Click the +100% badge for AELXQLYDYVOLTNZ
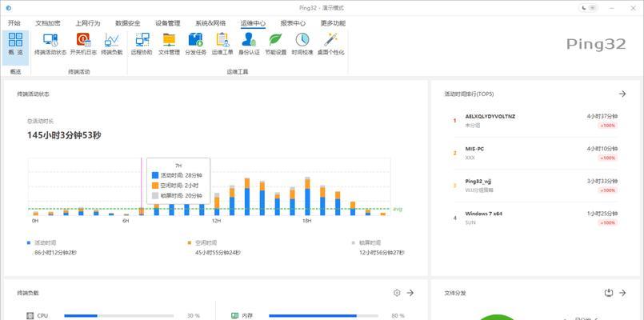The height and width of the screenshot is (320, 644). click(607, 126)
